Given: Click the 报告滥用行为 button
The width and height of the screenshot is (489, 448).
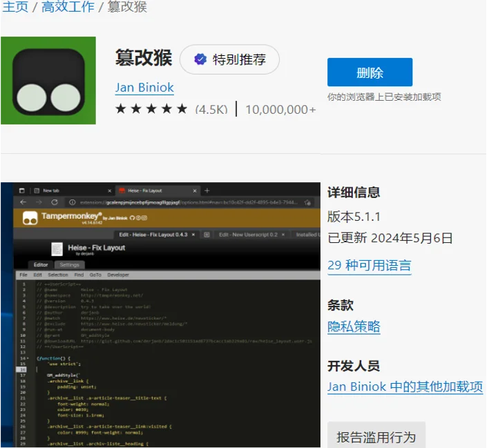Looking at the screenshot, I should pyautogui.click(x=376, y=436).
